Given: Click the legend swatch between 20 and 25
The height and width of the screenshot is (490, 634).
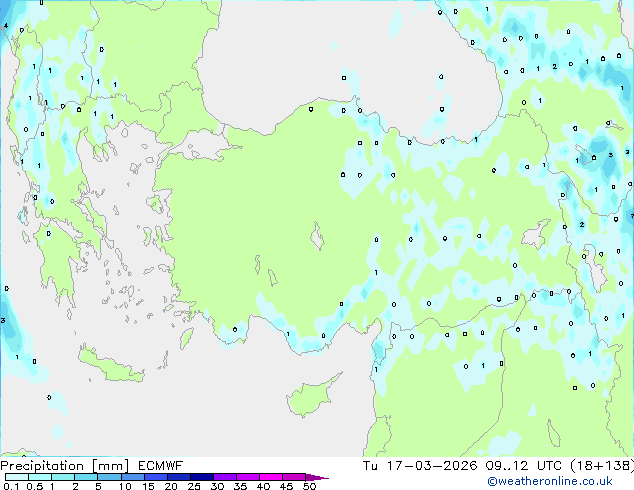Looking at the screenshot, I should point(179,477).
